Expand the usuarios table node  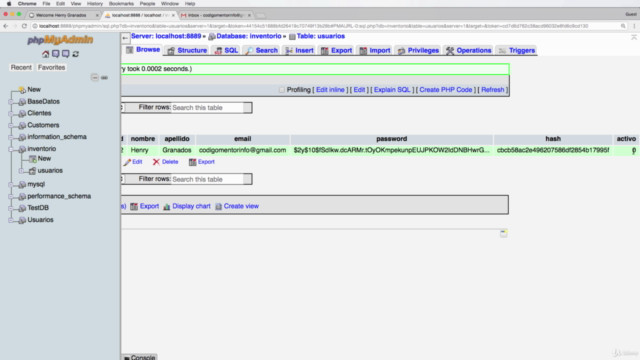point(21,171)
